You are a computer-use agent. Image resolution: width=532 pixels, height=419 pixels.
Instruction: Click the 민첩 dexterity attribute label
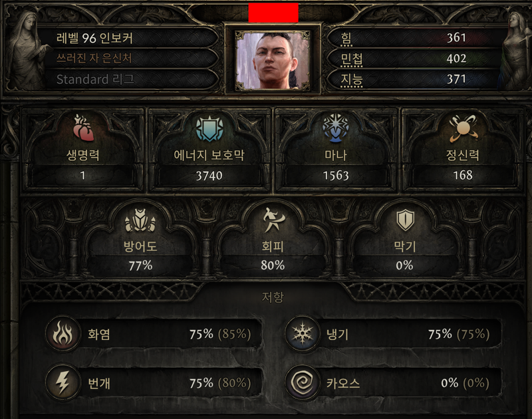(x=352, y=59)
